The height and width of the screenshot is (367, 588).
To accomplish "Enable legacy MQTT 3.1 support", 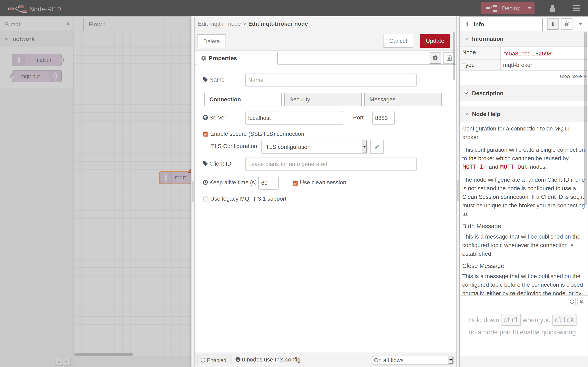I will point(206,199).
